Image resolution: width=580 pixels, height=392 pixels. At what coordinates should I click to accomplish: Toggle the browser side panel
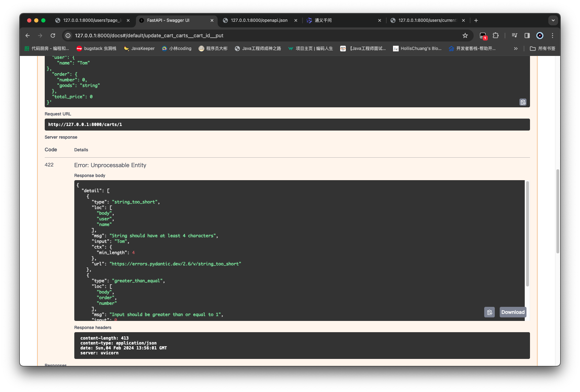527,36
